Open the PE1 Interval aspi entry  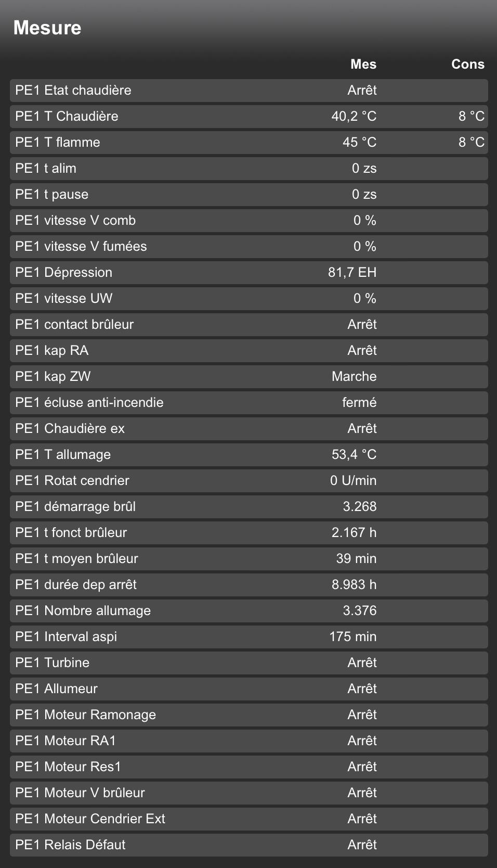pyautogui.click(x=248, y=637)
